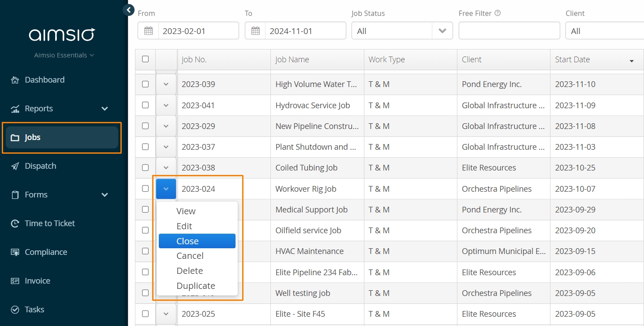Check the box for job 2023-029
The image size is (644, 326).
click(145, 126)
